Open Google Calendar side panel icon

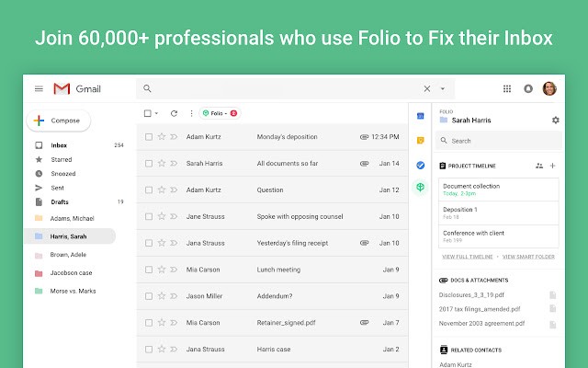pos(420,116)
